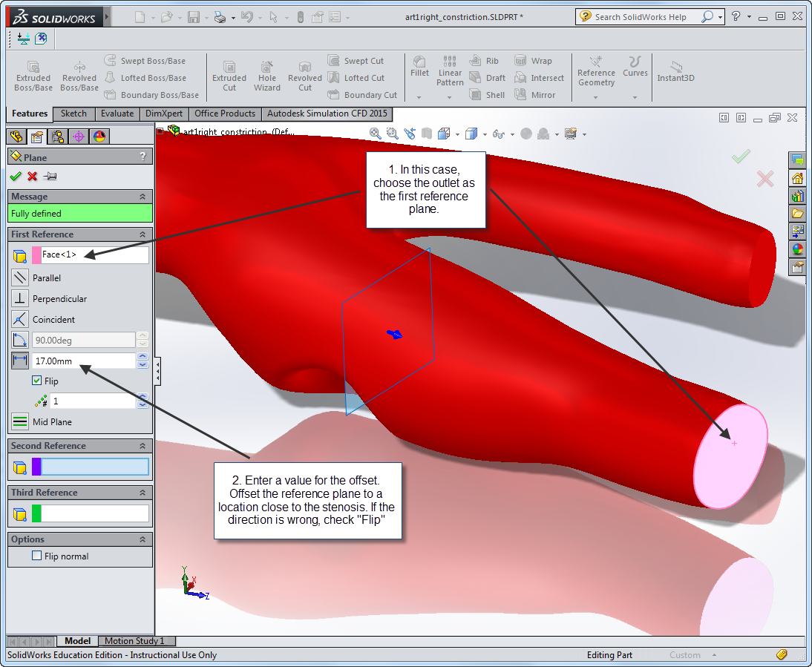812x667 pixels.
Task: Open the Curves tool
Action: coord(635,66)
